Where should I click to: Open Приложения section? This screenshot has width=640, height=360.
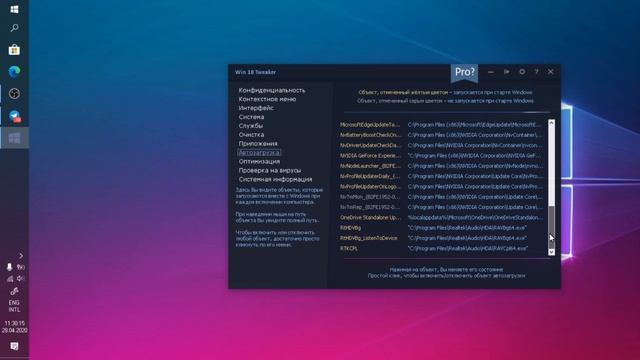point(258,144)
